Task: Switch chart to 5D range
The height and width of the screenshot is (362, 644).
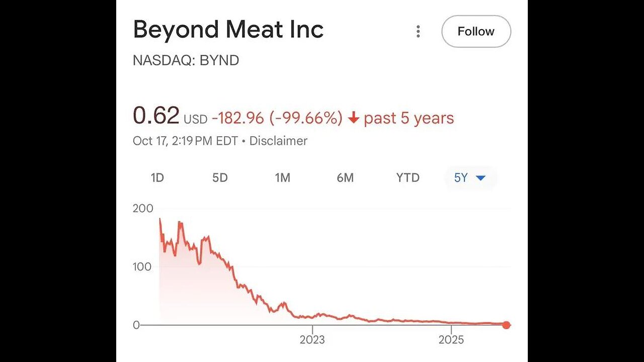Action: coord(220,177)
